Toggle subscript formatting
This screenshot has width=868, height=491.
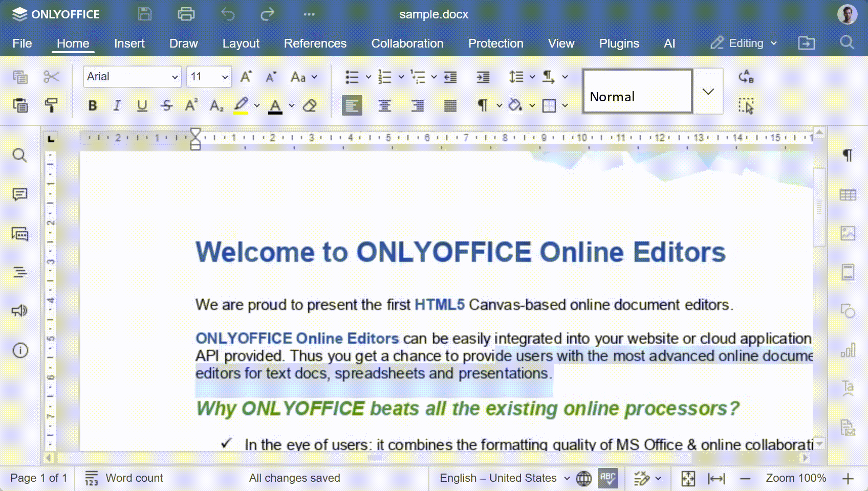(216, 106)
